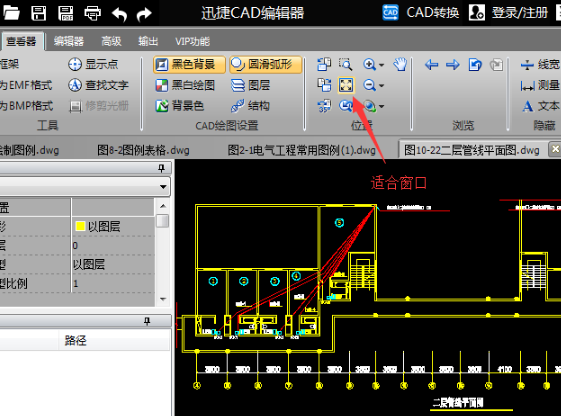
Task: Click the blue rotate page icon
Action: [x=475, y=65]
